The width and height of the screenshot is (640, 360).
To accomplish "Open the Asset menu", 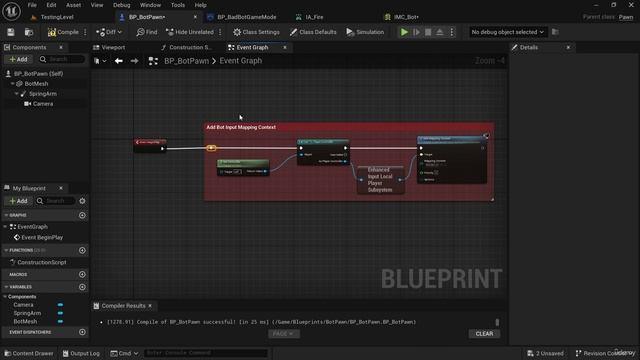I will tap(73, 5).
